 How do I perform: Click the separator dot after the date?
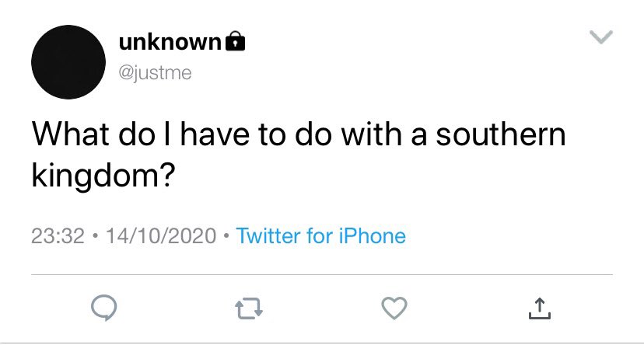[226, 236]
